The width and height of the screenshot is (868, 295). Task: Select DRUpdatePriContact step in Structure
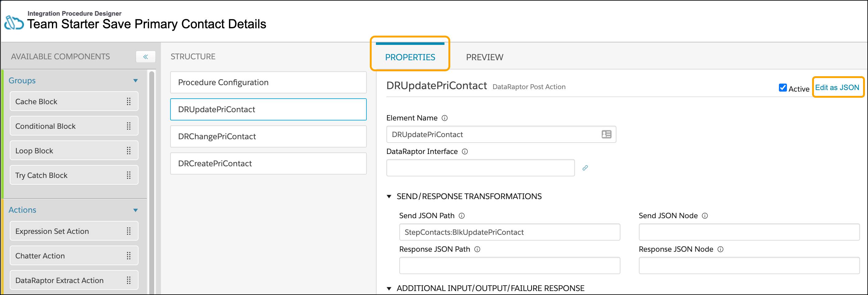pos(268,109)
